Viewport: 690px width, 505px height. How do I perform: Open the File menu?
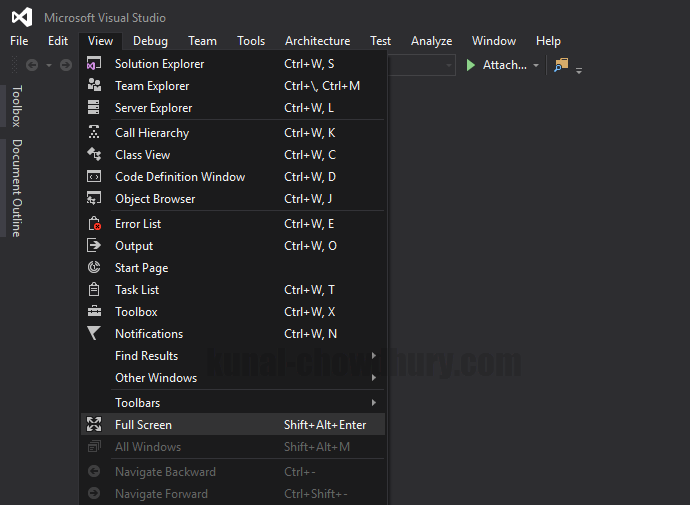tap(19, 41)
